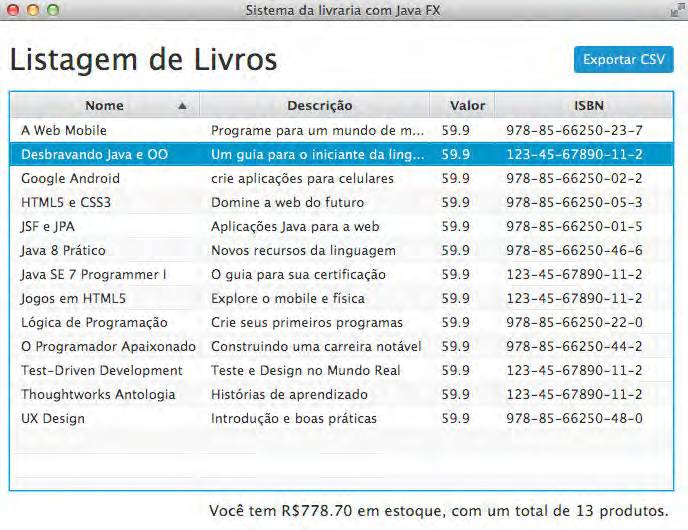
Task: Click ISBN cell in Jogos em HTML5 row
Action: (574, 298)
